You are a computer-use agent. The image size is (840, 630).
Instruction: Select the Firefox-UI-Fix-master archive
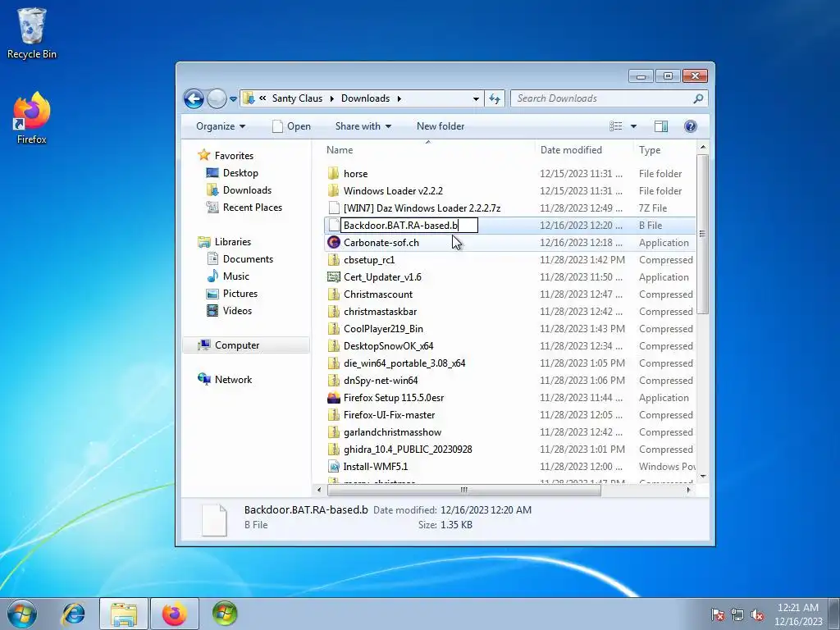pos(389,414)
